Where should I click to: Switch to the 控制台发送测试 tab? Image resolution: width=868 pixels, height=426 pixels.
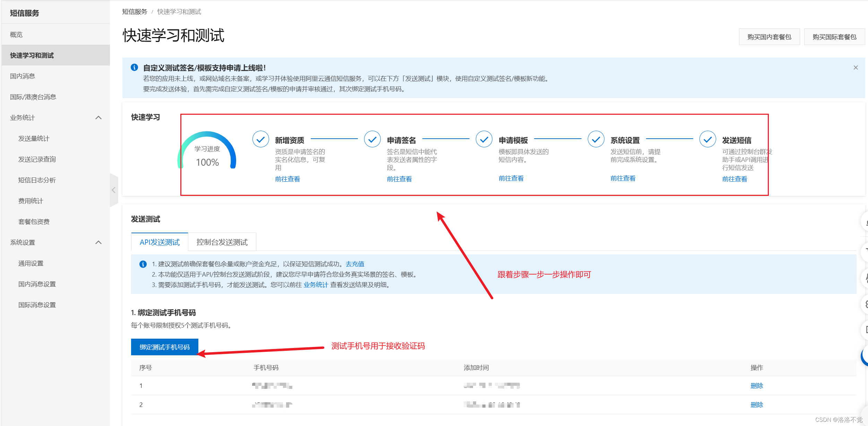222,242
